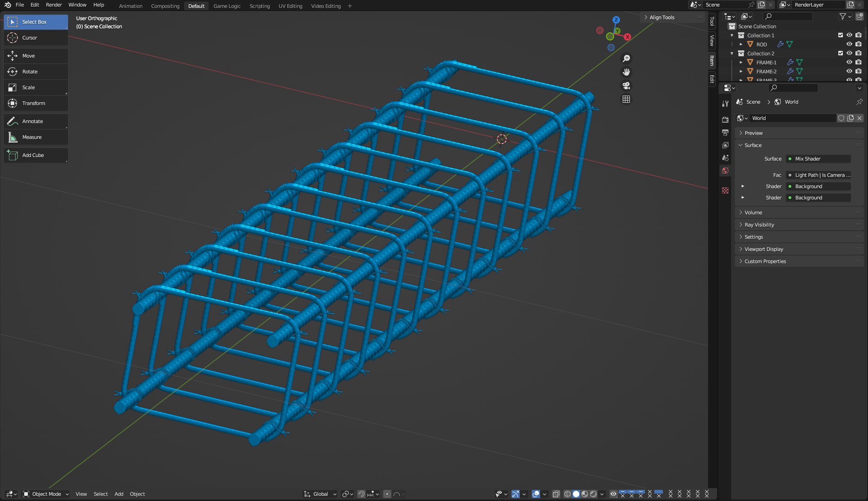868x501 pixels.
Task: Toggle show gizmo button
Action: coord(515,494)
